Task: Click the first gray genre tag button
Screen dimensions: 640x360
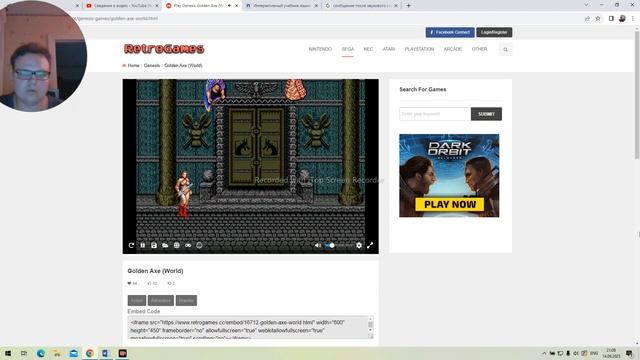Action: coord(137,300)
